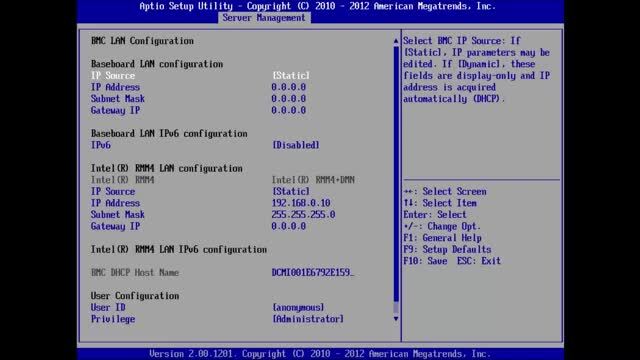The image size is (640, 360).
Task: Click the vertical scrollbar track
Action: tap(396, 180)
